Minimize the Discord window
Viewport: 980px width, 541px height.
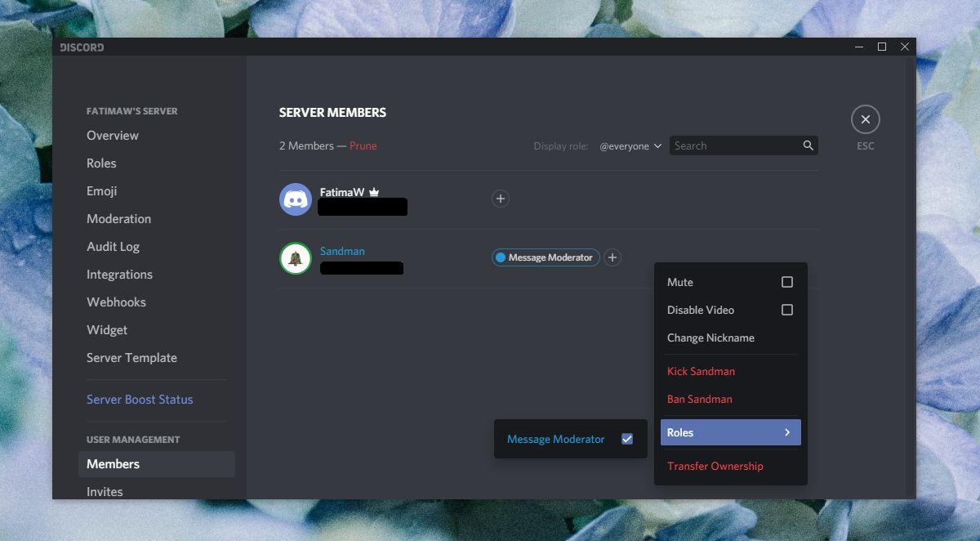859,47
